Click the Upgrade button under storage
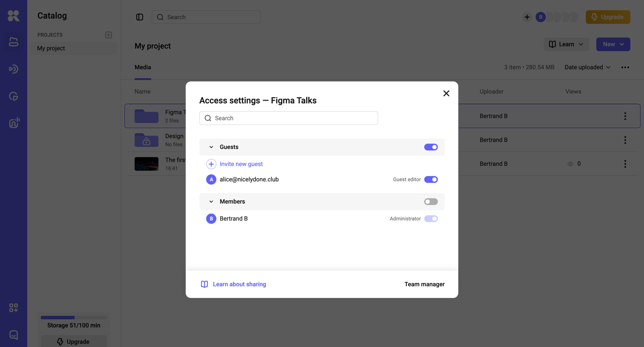Screen dimensions: 644x347 click(74, 341)
